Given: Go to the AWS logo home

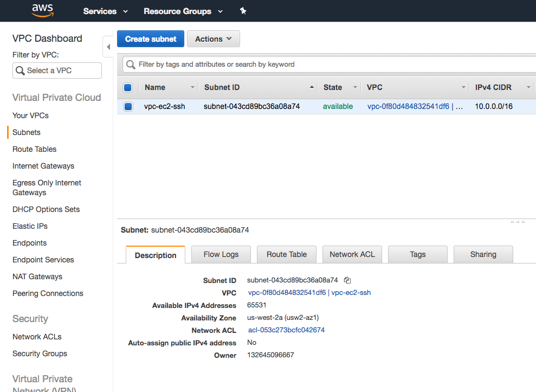Looking at the screenshot, I should pos(43,10).
